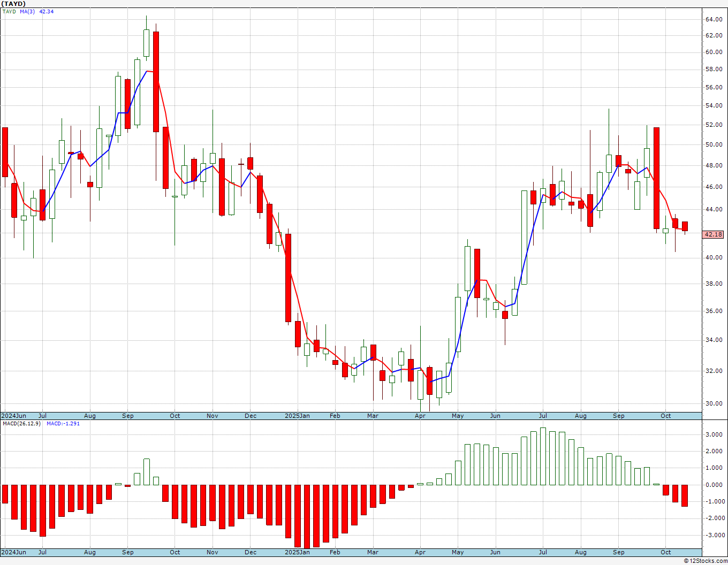Click the 44.00 price axis label

[714, 210]
